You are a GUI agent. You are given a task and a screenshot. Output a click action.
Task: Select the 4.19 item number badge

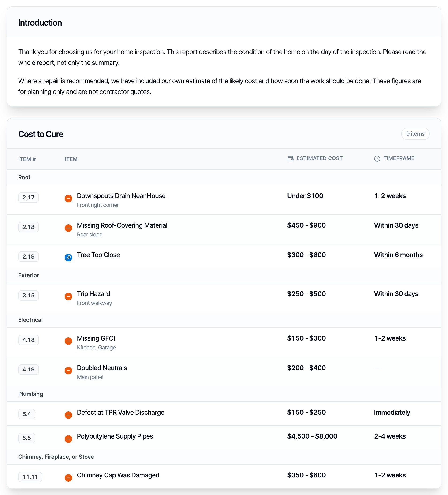29,370
